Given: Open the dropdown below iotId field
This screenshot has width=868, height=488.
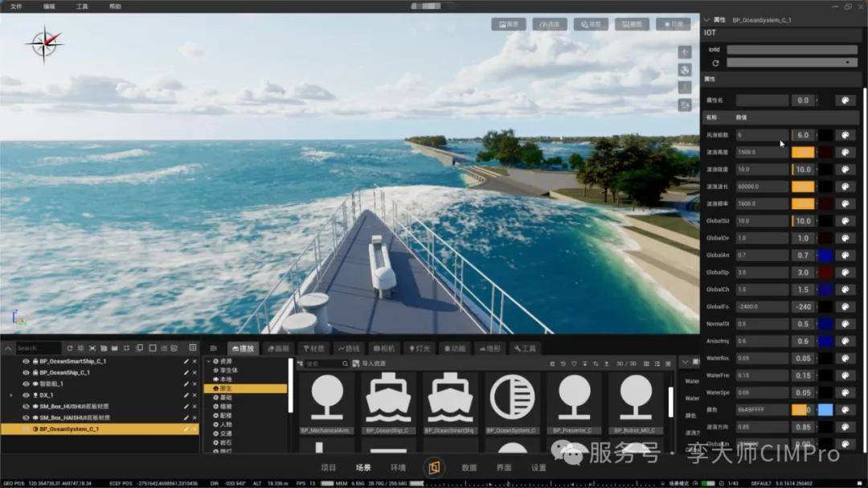Looking at the screenshot, I should pyautogui.click(x=792, y=63).
